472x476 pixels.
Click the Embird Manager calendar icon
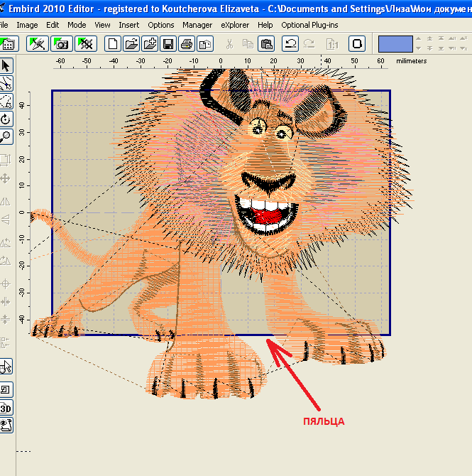[x=9, y=44]
